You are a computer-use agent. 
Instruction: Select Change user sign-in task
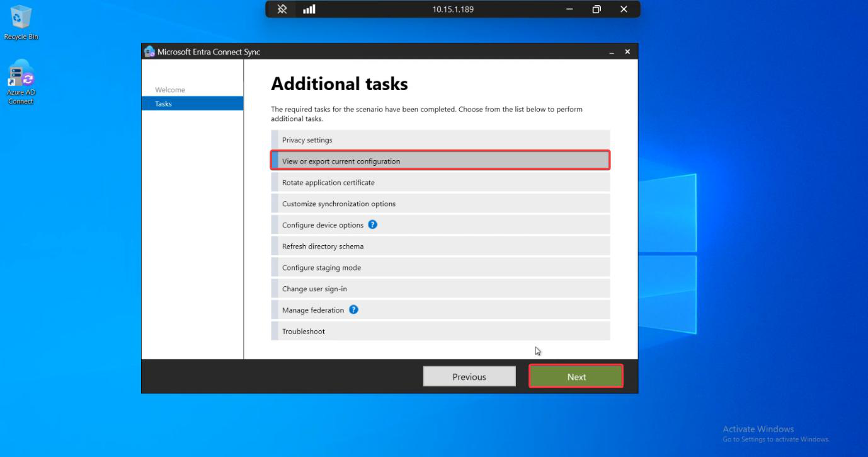pos(440,289)
